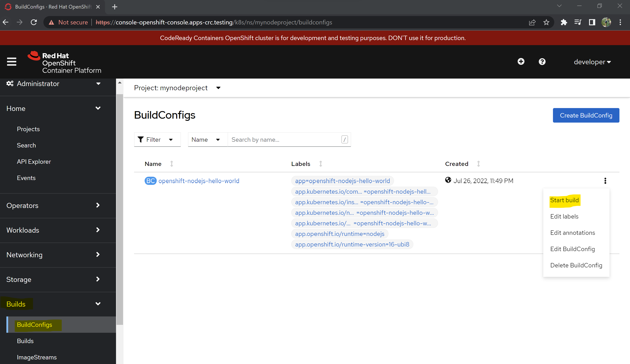Click the plus import YAML icon
Image resolution: width=630 pixels, height=364 pixels.
pos(521,61)
